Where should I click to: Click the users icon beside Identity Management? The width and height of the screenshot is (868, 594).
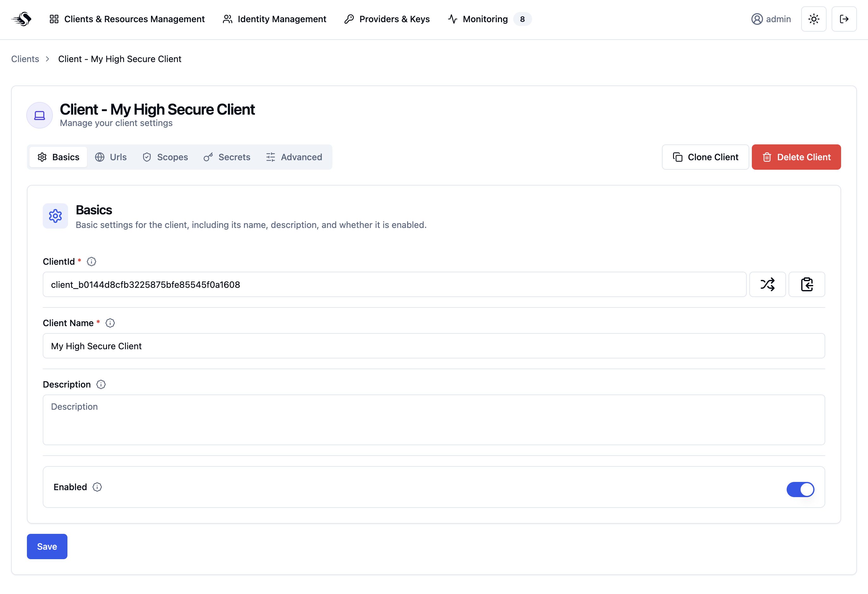coord(228,19)
